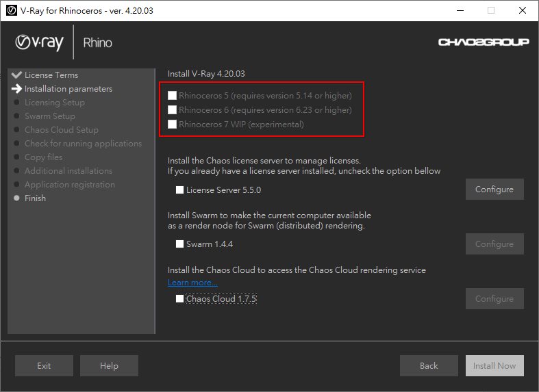The width and height of the screenshot is (539, 392).
Task: Select the Installation parameters step
Action: (68, 89)
